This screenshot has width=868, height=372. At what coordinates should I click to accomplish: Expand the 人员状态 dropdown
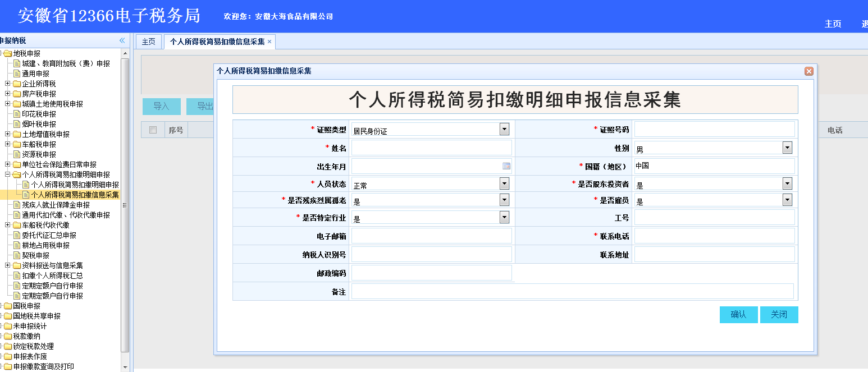click(x=504, y=183)
